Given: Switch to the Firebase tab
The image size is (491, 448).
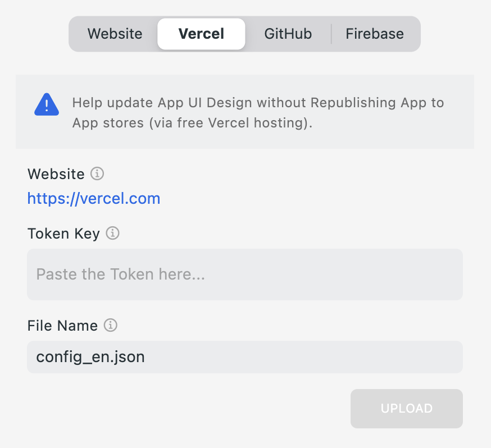Looking at the screenshot, I should (x=375, y=34).
